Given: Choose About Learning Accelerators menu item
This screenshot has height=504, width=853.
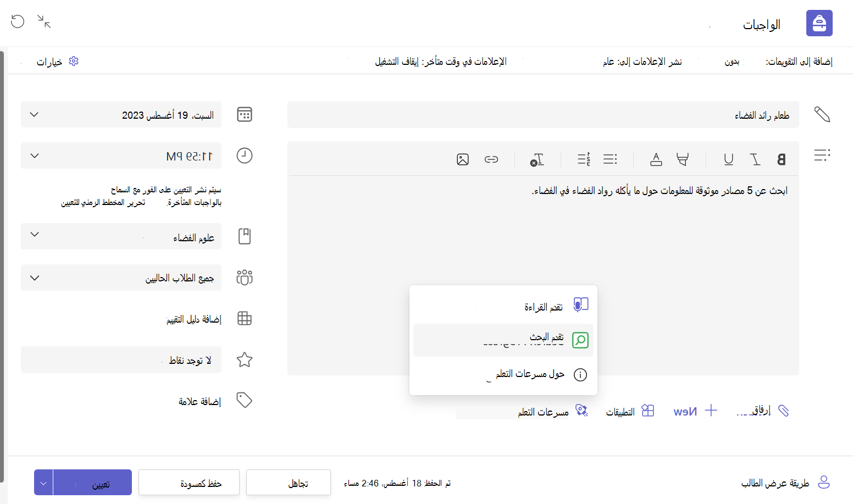Looking at the screenshot, I should [503, 374].
